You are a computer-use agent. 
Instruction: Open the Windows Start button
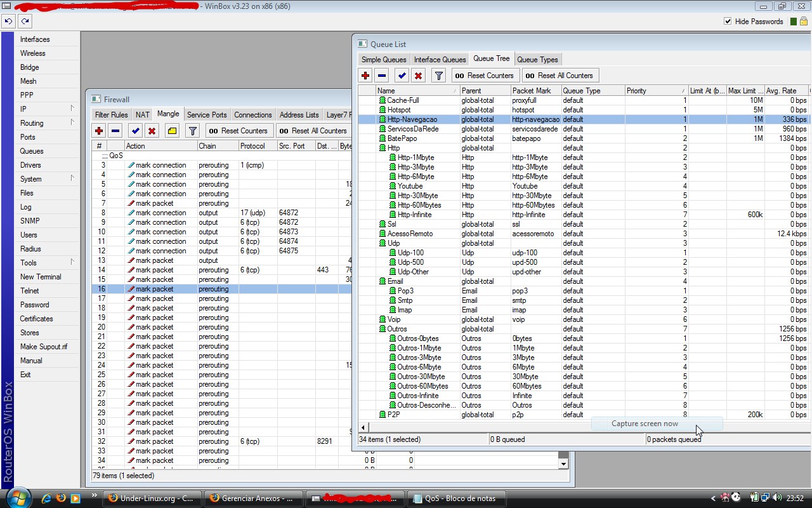18,498
